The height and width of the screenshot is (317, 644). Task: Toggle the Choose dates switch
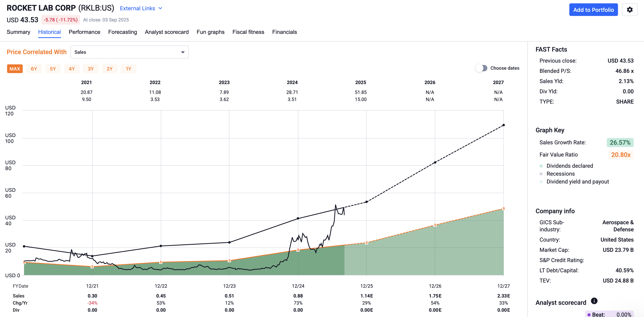[481, 68]
